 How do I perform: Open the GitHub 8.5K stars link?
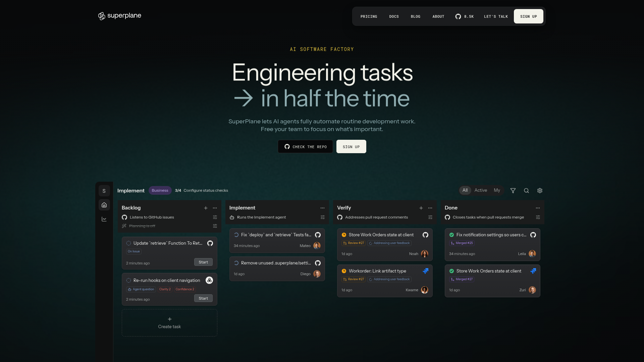coord(464,16)
